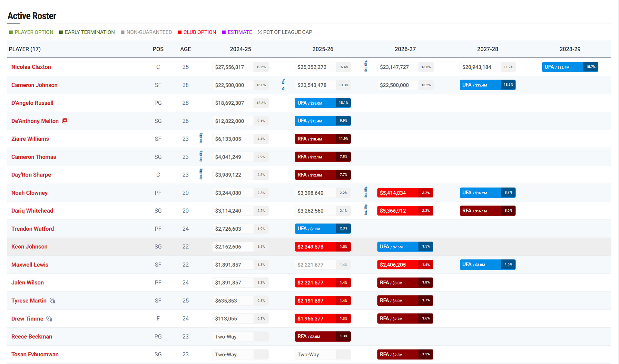Click Ext. Elig. marker on Ziaire Williams row

[x=201, y=138]
